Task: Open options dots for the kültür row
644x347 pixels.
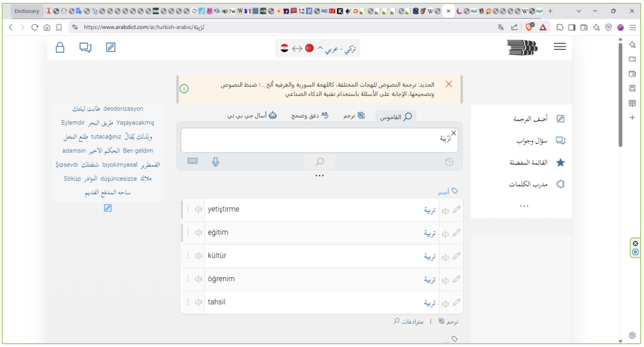Action: pyautogui.click(x=187, y=256)
